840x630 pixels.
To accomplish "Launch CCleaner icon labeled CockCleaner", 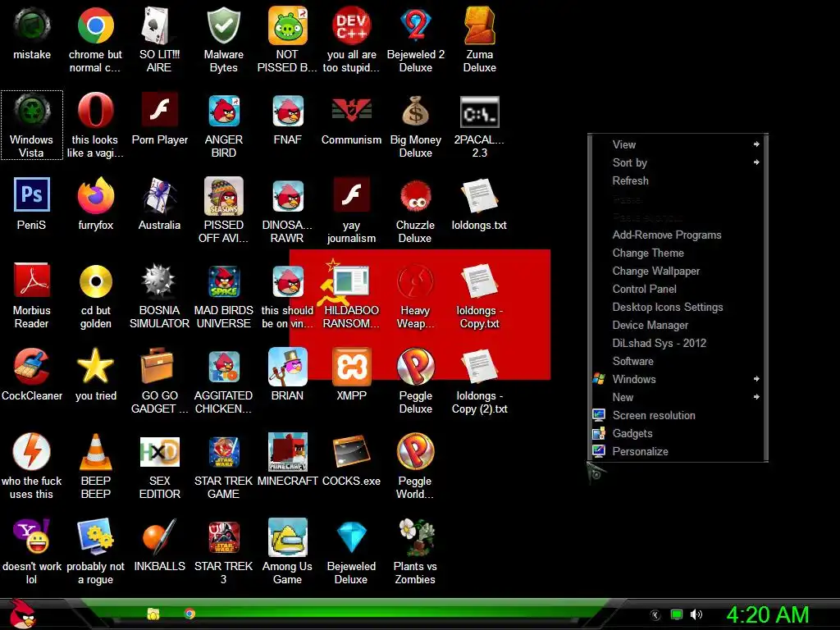I will pyautogui.click(x=32, y=367).
